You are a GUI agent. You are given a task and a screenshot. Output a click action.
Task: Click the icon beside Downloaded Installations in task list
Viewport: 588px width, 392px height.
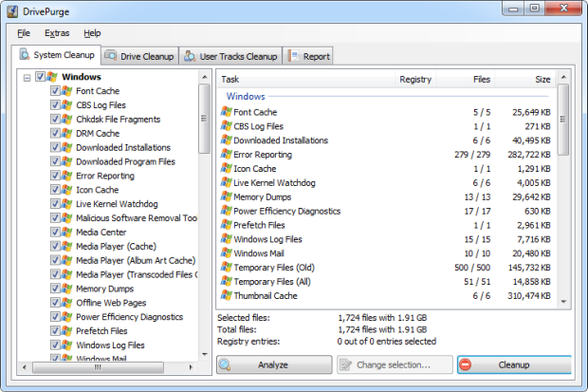coord(226,140)
